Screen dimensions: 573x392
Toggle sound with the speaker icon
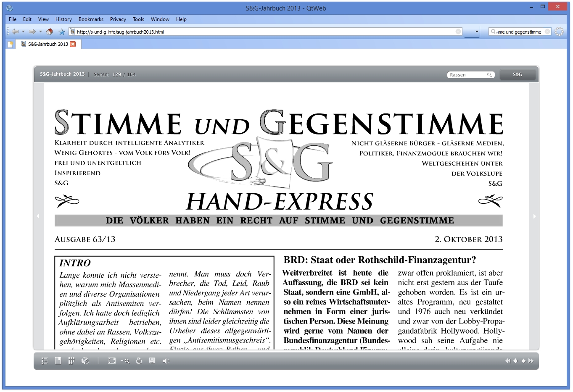166,361
